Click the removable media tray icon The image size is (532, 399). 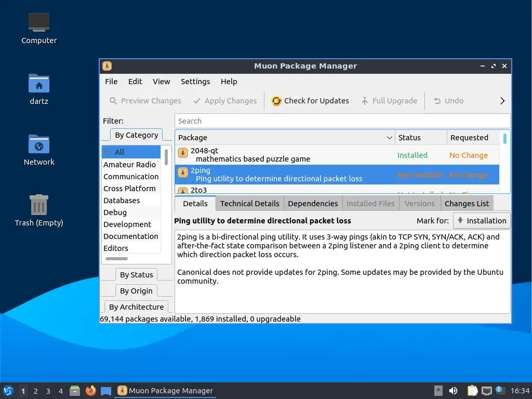point(438,391)
